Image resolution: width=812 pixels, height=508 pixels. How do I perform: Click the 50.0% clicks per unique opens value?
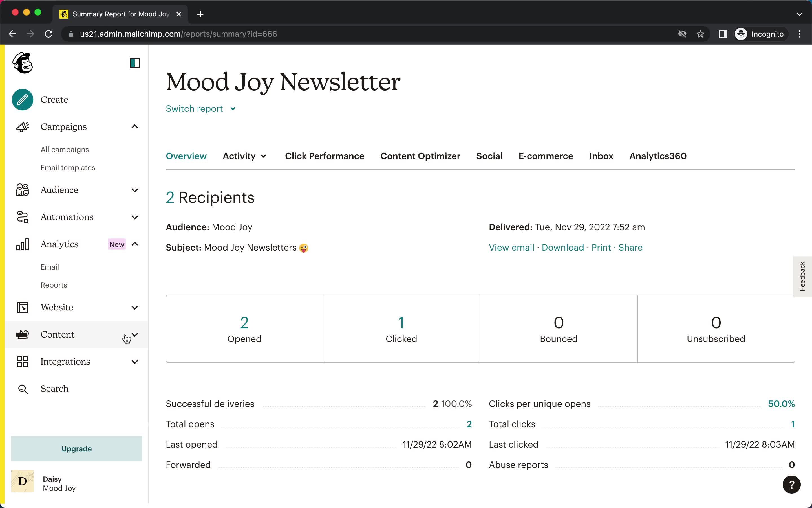click(781, 404)
